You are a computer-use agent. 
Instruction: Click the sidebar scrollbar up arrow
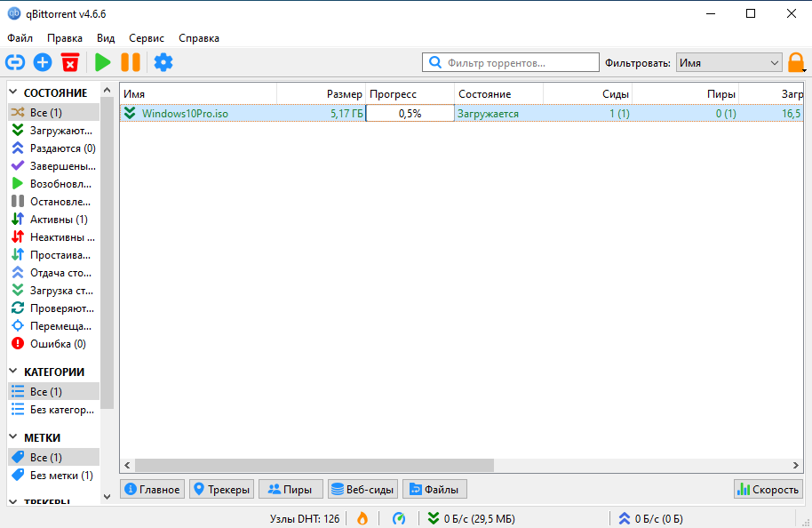(x=107, y=90)
